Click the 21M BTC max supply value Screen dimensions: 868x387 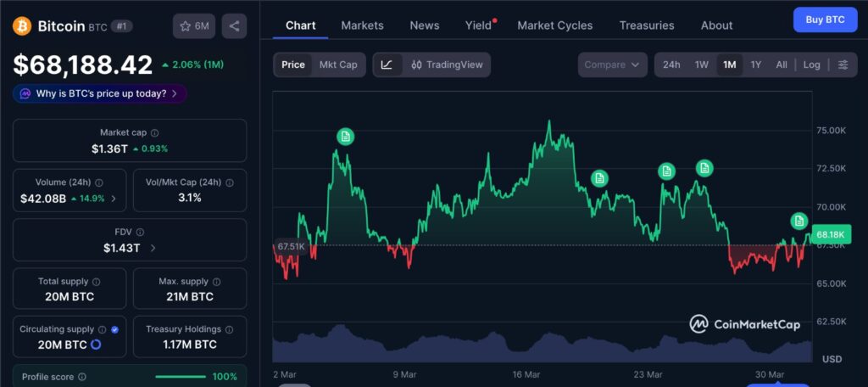pyautogui.click(x=190, y=297)
